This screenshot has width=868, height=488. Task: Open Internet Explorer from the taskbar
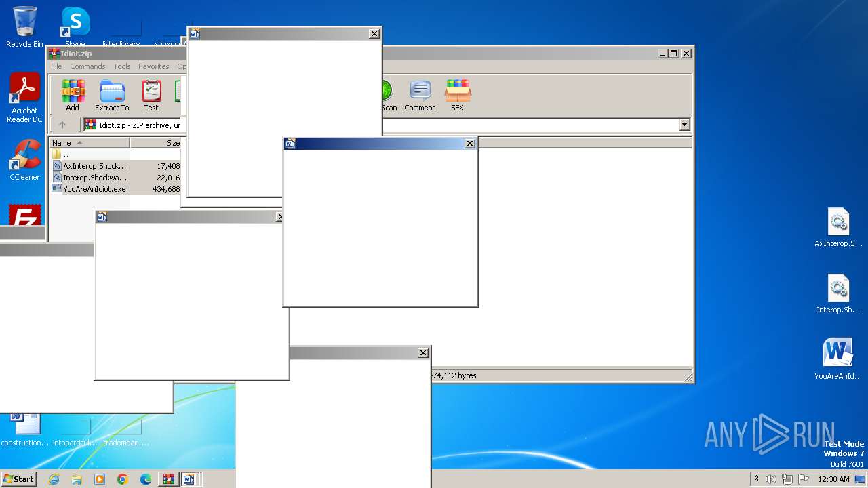click(x=54, y=479)
